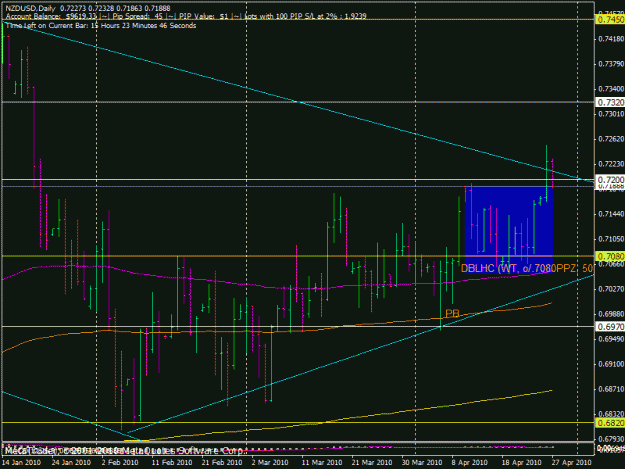The image size is (625, 469).
Task: Click the 0.69880 price scale value
Action: [x=610, y=314]
